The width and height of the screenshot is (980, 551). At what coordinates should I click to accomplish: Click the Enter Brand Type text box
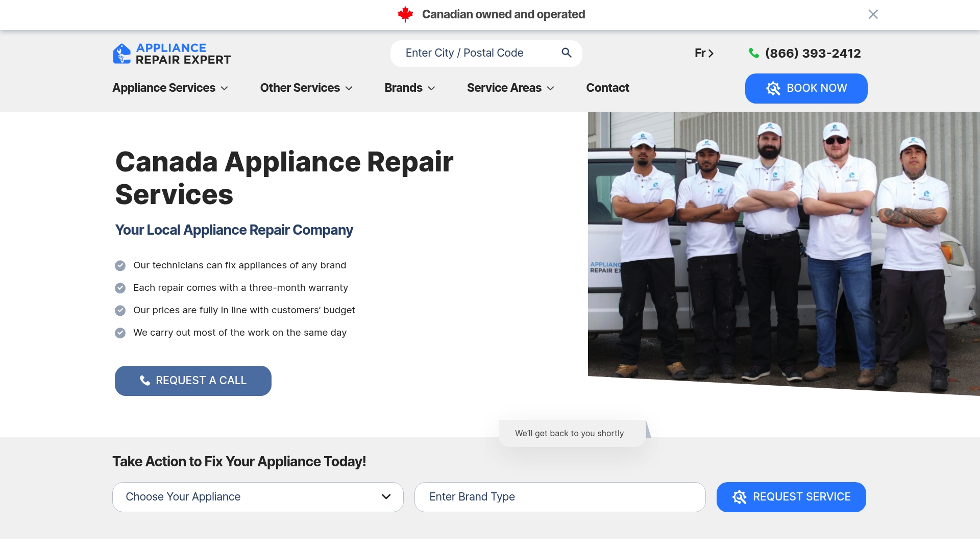560,497
